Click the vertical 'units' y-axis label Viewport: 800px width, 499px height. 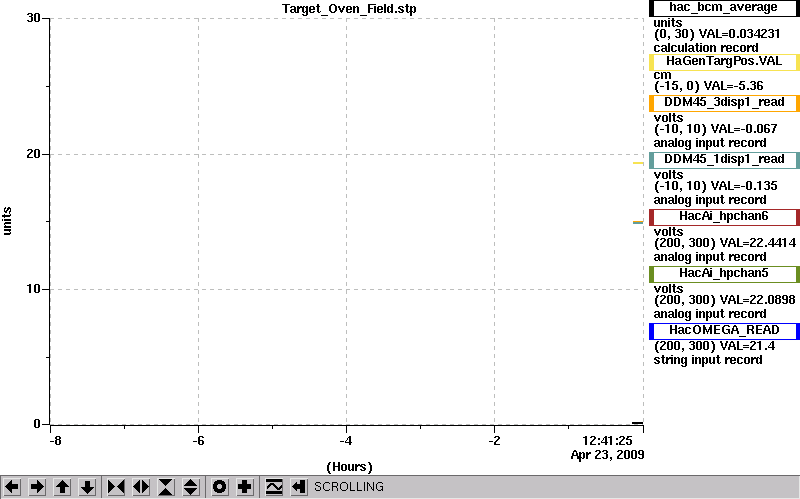(7, 221)
